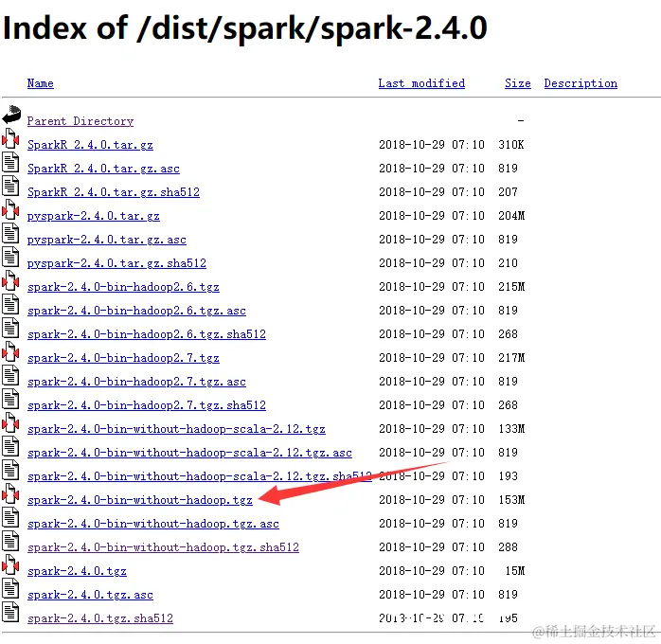This screenshot has width=661, height=644.
Task: Sort listing by Description column
Action: [581, 83]
